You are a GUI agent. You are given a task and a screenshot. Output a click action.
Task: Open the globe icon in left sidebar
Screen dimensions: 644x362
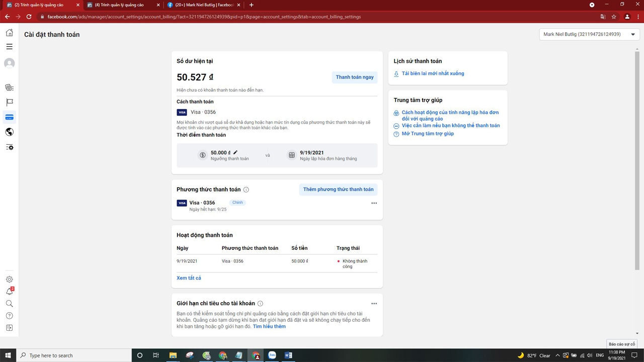coord(9,132)
